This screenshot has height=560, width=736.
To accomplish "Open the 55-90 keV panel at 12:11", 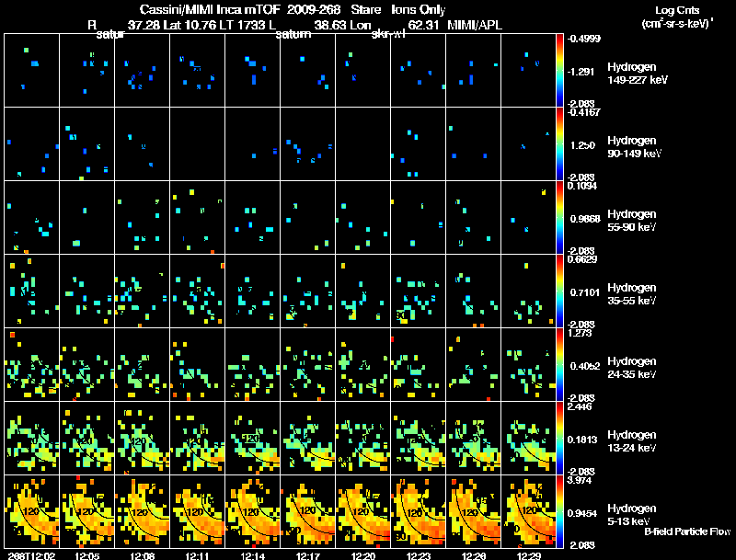I will pos(197,217).
